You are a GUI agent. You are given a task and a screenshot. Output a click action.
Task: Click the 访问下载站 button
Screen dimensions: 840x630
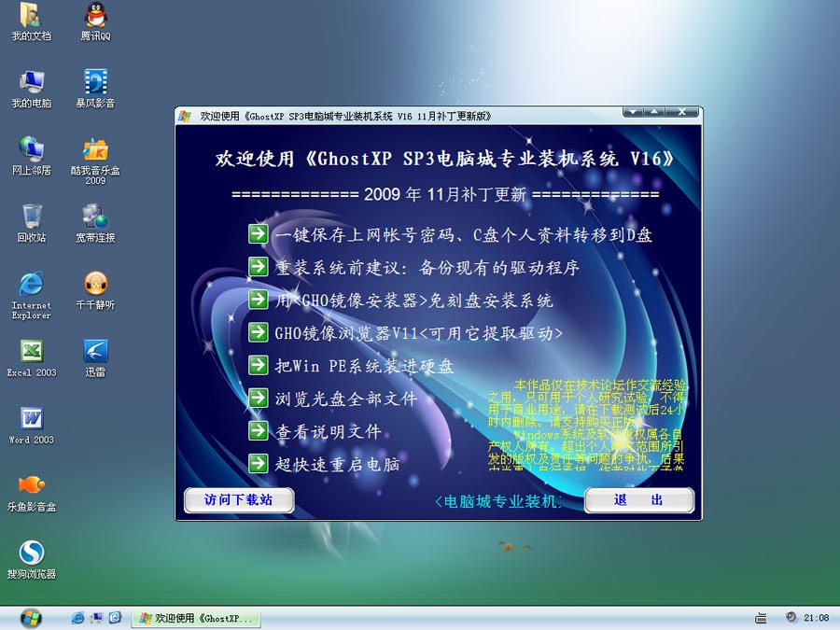click(239, 500)
